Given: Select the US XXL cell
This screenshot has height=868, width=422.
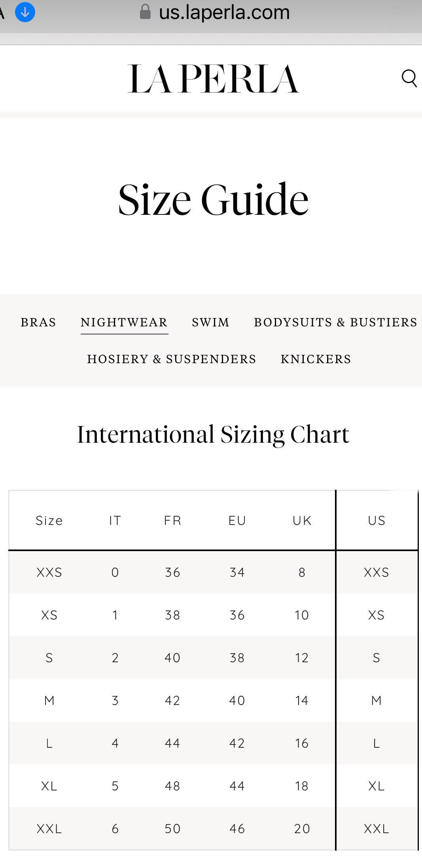Looking at the screenshot, I should [377, 829].
